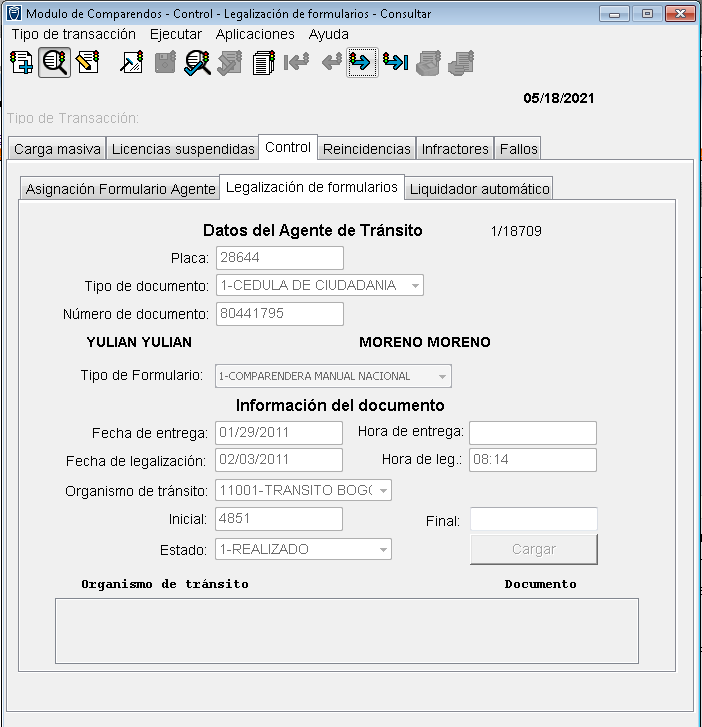Image resolution: width=702 pixels, height=727 pixels.
Task: Click the edit record pencil icon
Action: coord(88,63)
